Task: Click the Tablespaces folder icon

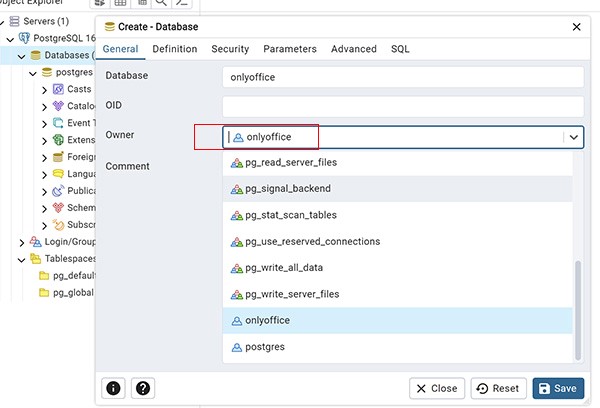Action: (x=36, y=259)
